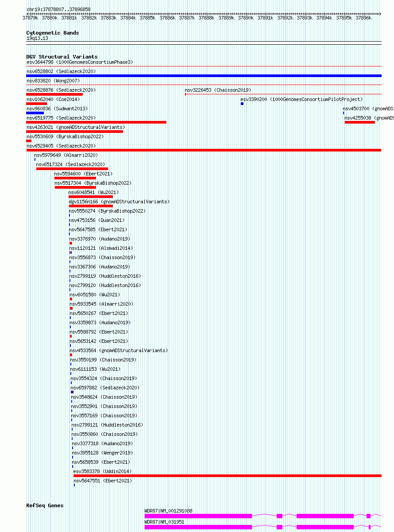Click chr19:37878807..37896858 coordinate label
This screenshot has width=394, height=532.
coord(58,9)
